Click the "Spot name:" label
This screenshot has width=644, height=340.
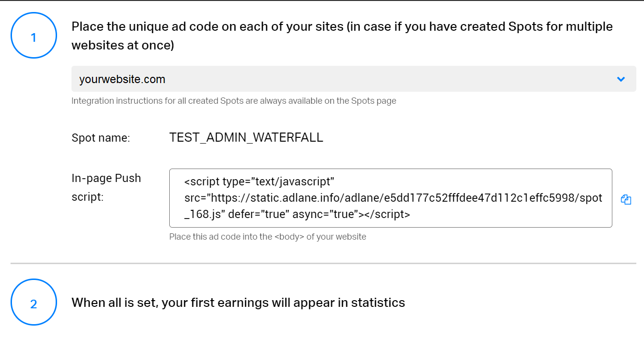[x=101, y=138]
